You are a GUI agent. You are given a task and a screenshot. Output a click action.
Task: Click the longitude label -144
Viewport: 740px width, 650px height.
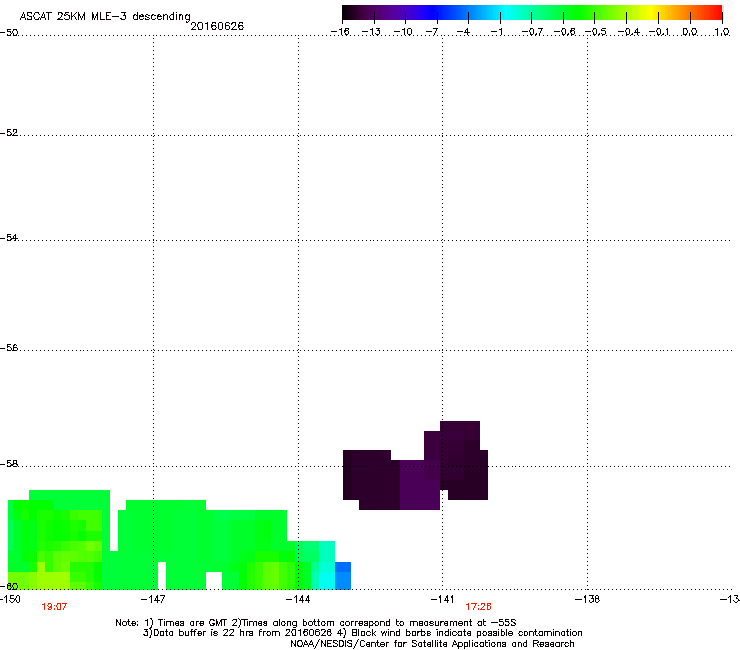298,599
